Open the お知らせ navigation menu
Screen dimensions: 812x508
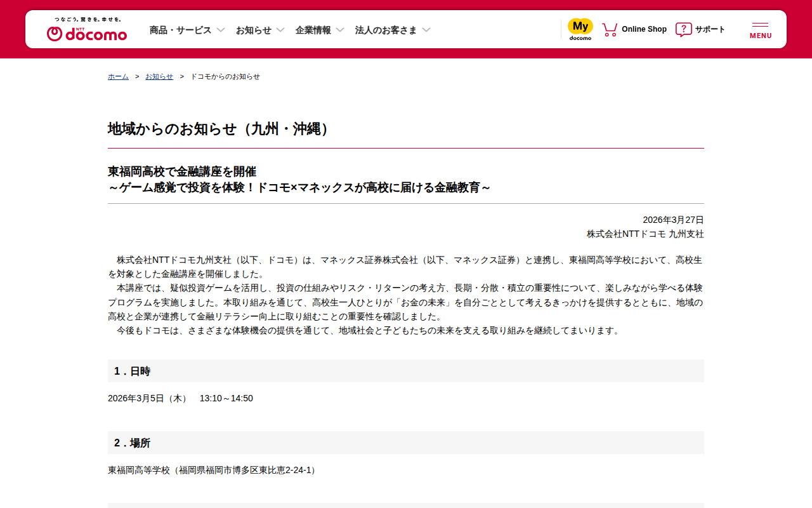coord(254,30)
